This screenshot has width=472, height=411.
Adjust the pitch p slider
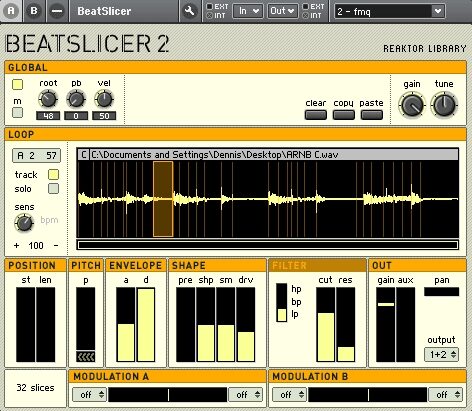coord(86,319)
